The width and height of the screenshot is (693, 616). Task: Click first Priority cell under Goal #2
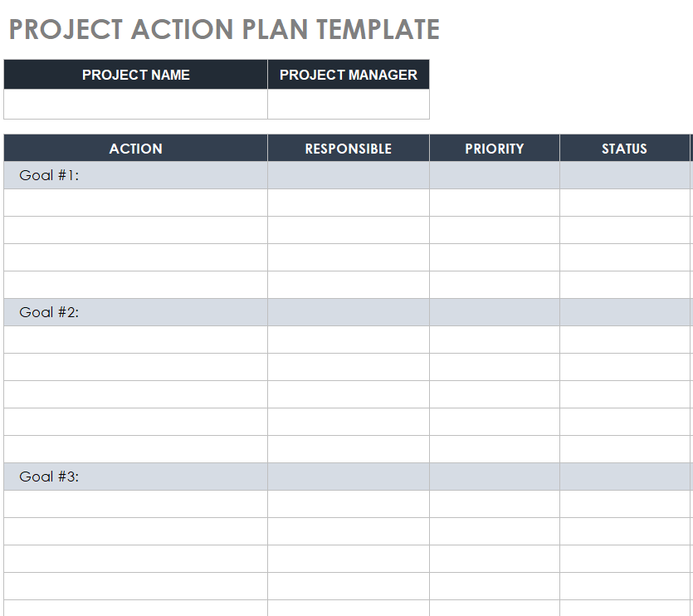[x=494, y=340]
